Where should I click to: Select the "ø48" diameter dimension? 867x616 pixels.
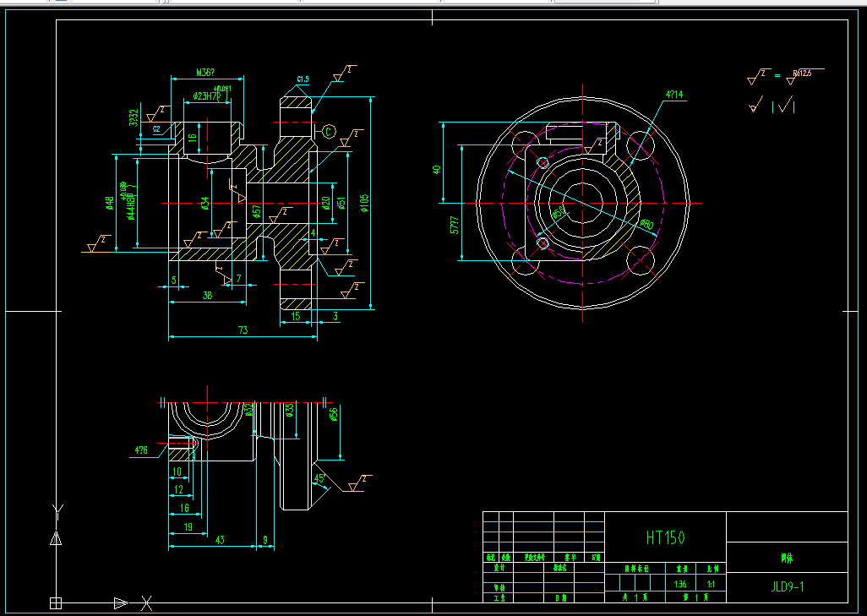(110, 203)
